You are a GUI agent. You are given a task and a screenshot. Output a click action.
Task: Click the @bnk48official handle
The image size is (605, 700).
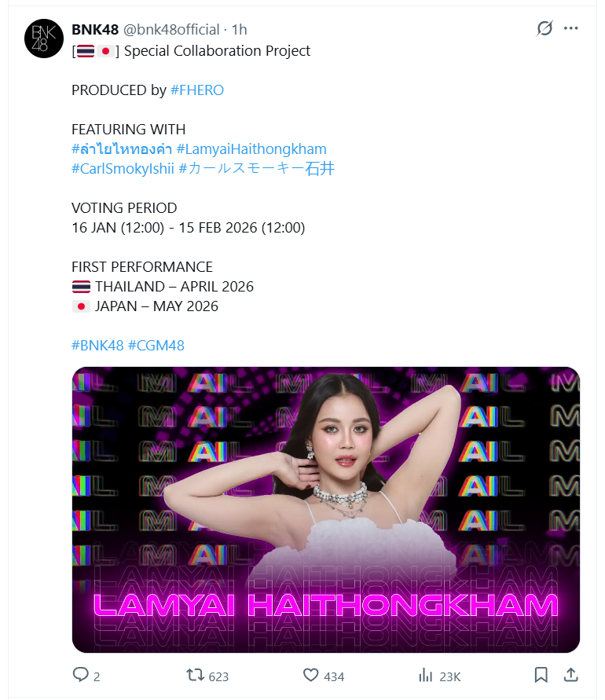pos(171,30)
